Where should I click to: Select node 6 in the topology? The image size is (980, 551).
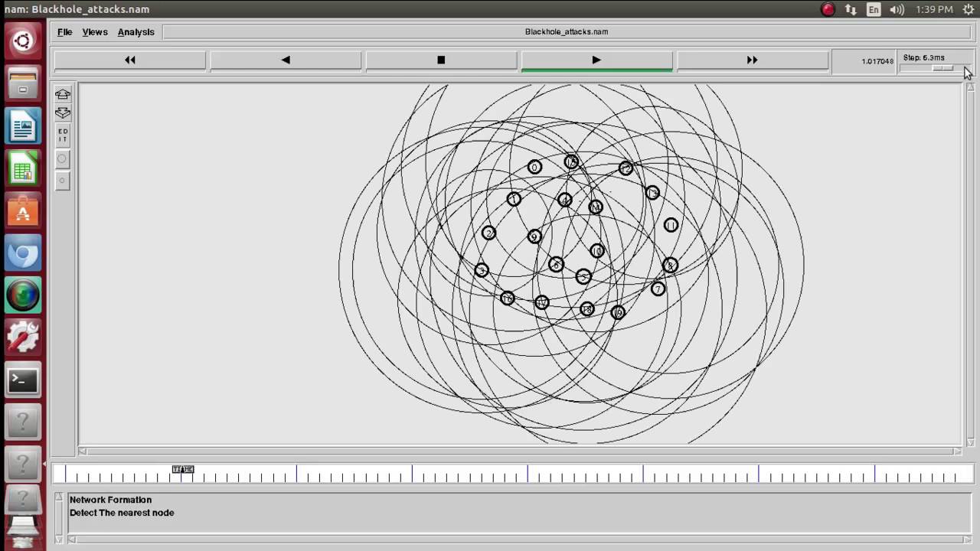pyautogui.click(x=556, y=265)
